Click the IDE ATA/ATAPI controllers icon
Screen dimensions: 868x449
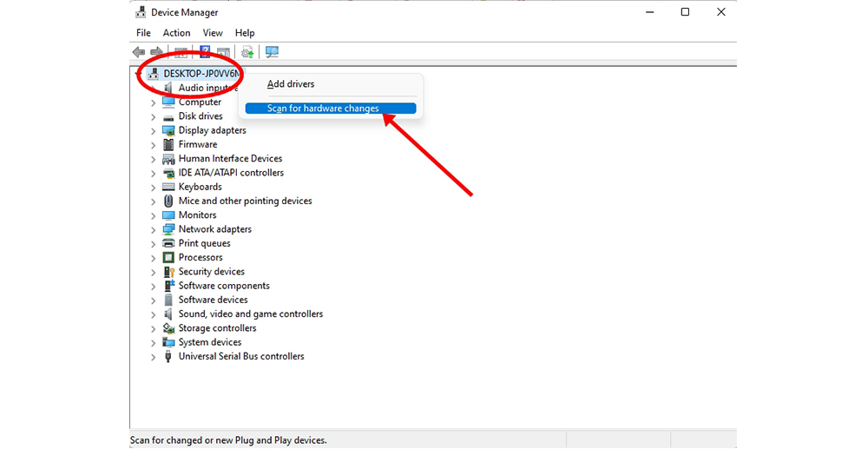click(168, 173)
